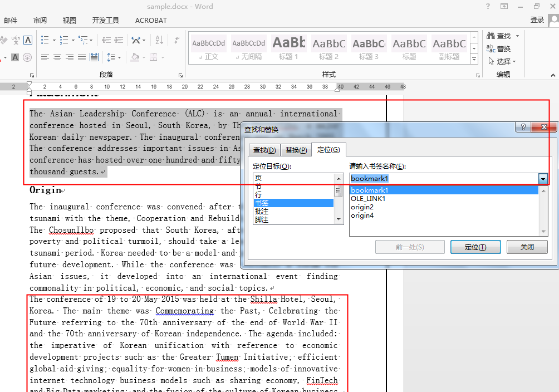The image size is (559, 392).
Task: Click the bulleted list icon
Action: (x=45, y=40)
